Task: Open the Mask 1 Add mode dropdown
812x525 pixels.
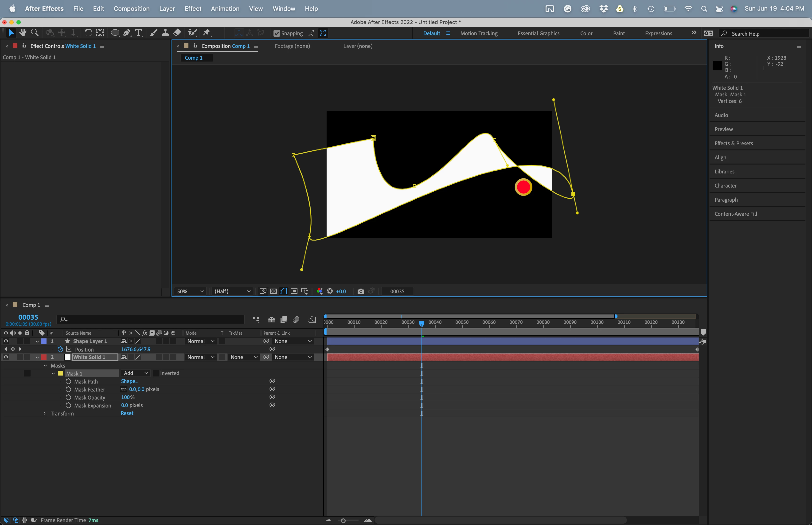Action: [x=136, y=373]
